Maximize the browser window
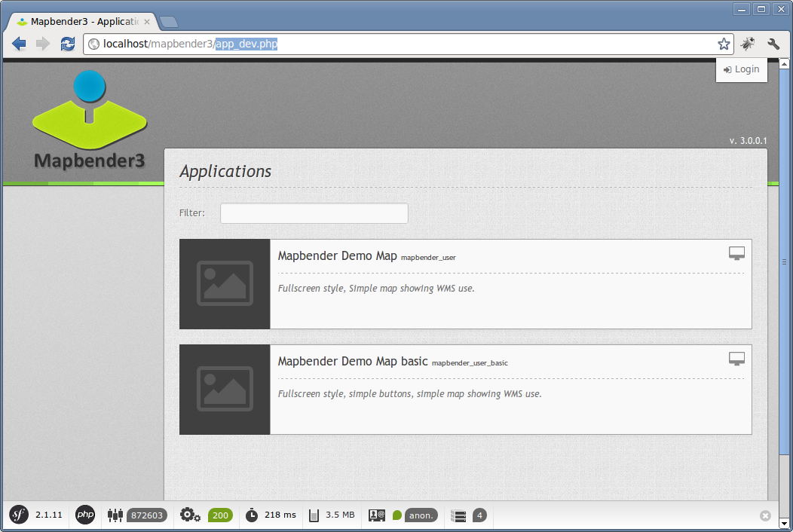The width and height of the screenshot is (793, 532). point(761,9)
